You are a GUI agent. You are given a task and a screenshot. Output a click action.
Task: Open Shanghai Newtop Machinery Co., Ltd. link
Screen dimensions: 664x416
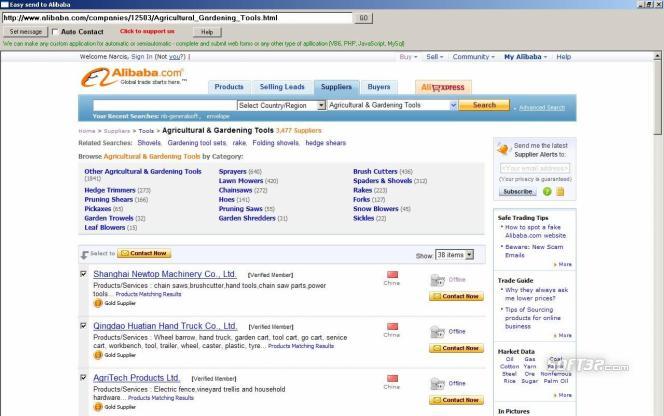pyautogui.click(x=165, y=274)
